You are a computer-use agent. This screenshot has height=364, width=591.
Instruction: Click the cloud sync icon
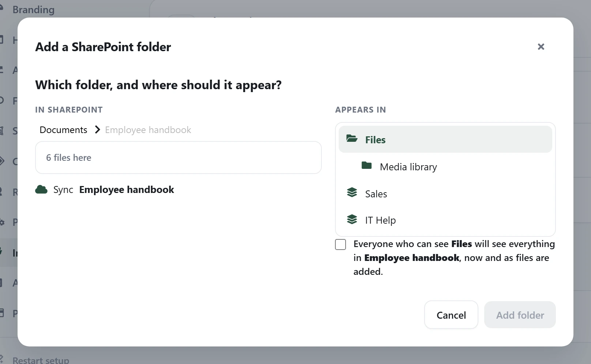coord(41,189)
